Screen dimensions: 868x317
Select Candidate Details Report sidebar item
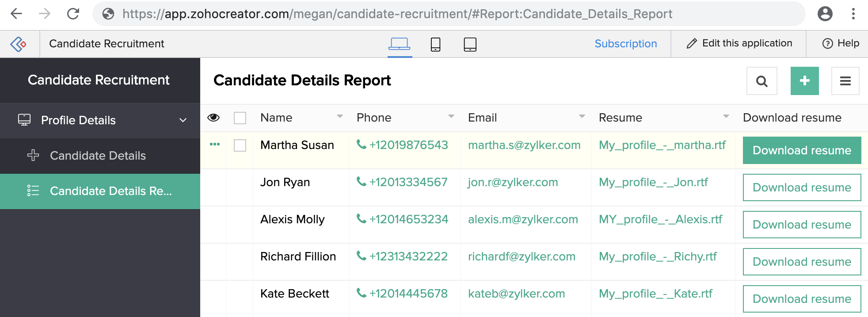click(100, 191)
